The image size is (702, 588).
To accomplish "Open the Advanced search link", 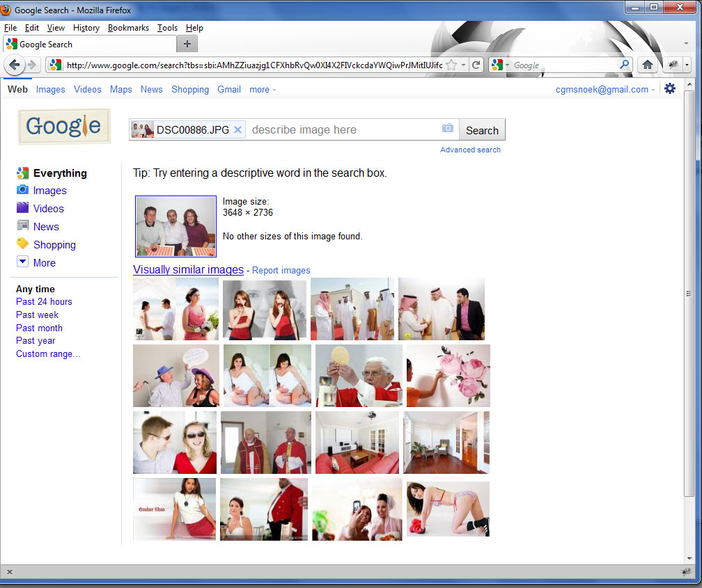I will point(470,150).
